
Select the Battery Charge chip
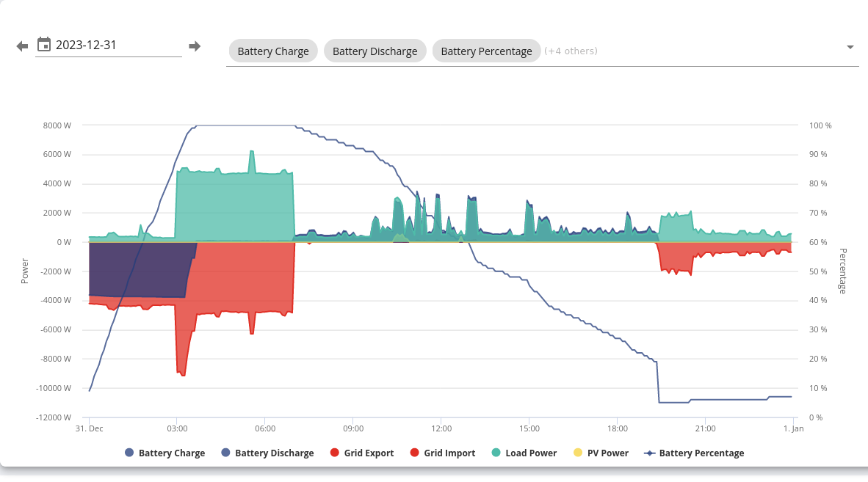pyautogui.click(x=273, y=51)
